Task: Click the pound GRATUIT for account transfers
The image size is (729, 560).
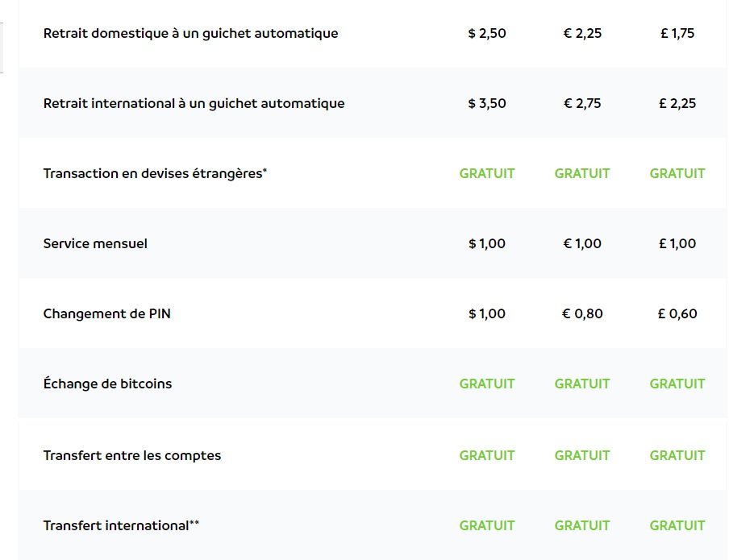Action: pyautogui.click(x=677, y=455)
